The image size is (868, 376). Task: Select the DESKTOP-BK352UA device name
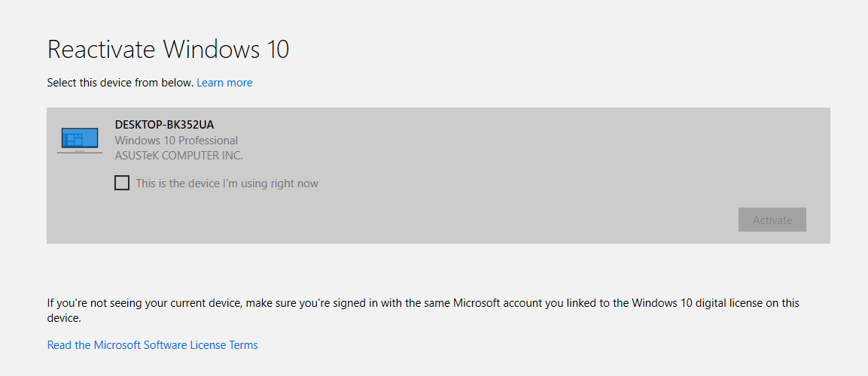[x=164, y=124]
